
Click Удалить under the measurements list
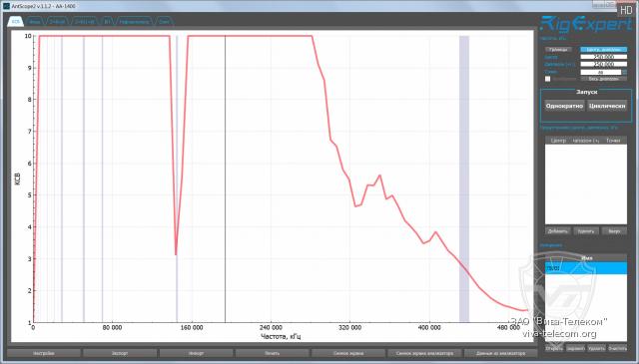coord(597,348)
